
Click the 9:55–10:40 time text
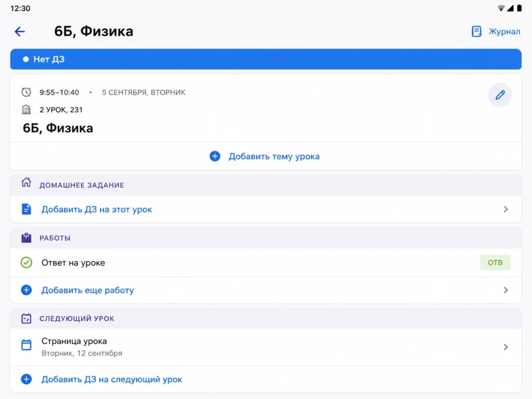pos(59,92)
